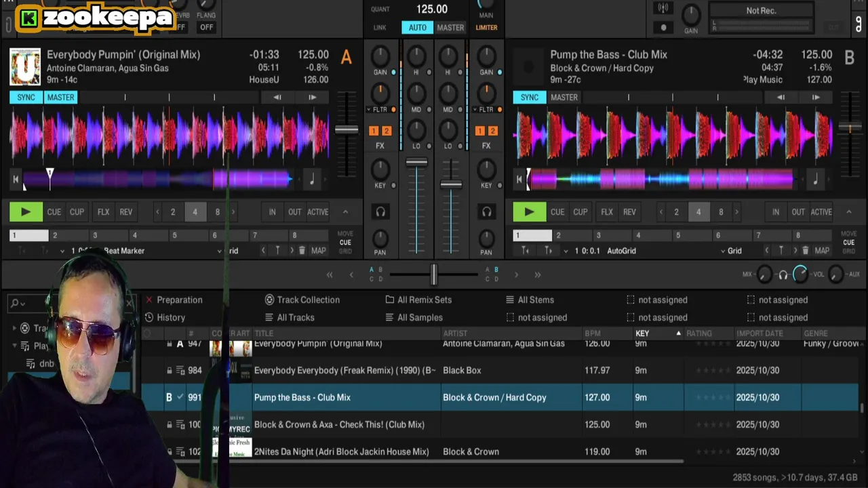Open deck B AutoGrid cue name dropdown

point(566,251)
